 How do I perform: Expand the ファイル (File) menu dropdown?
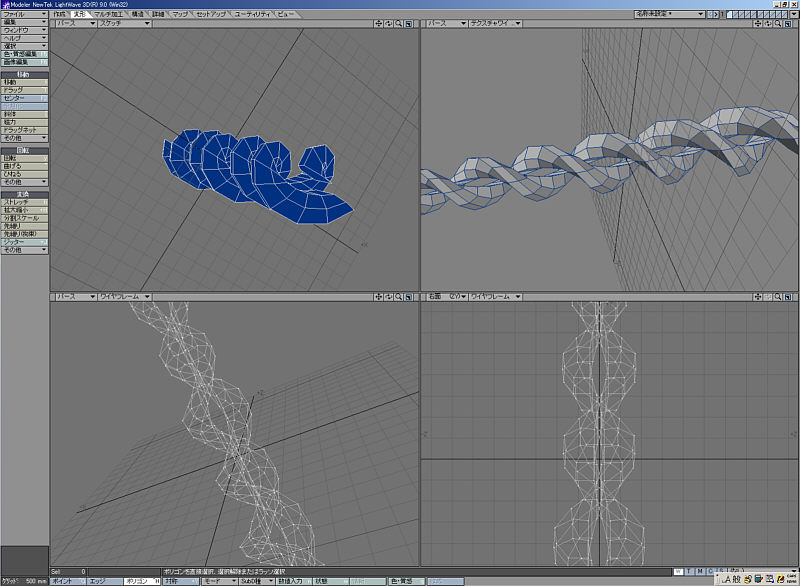24,15
